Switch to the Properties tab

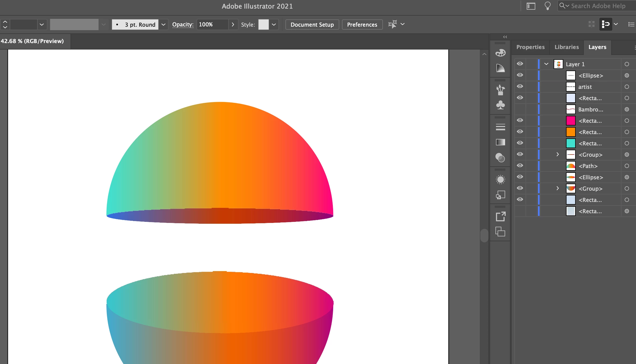click(x=530, y=47)
